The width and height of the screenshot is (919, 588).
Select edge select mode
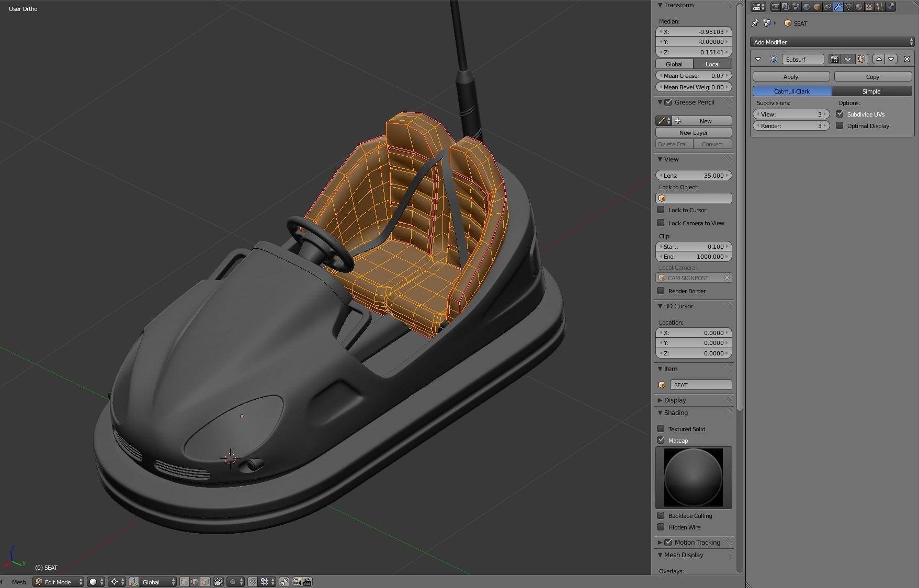click(195, 582)
